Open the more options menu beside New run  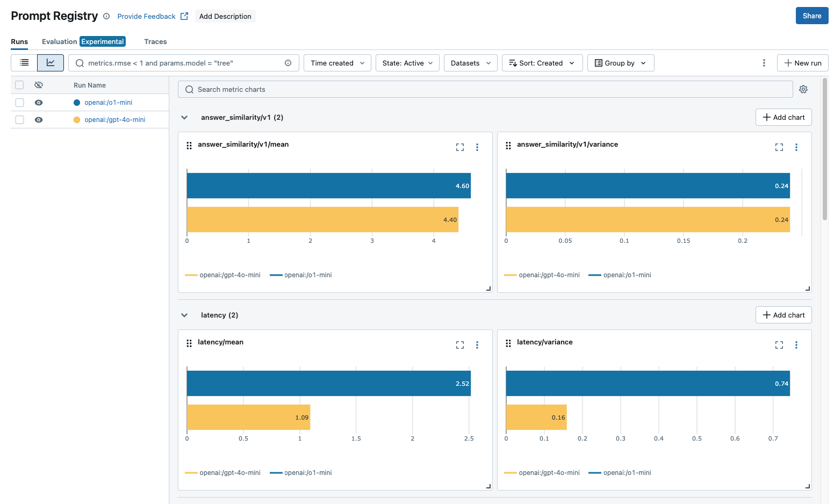pos(764,63)
